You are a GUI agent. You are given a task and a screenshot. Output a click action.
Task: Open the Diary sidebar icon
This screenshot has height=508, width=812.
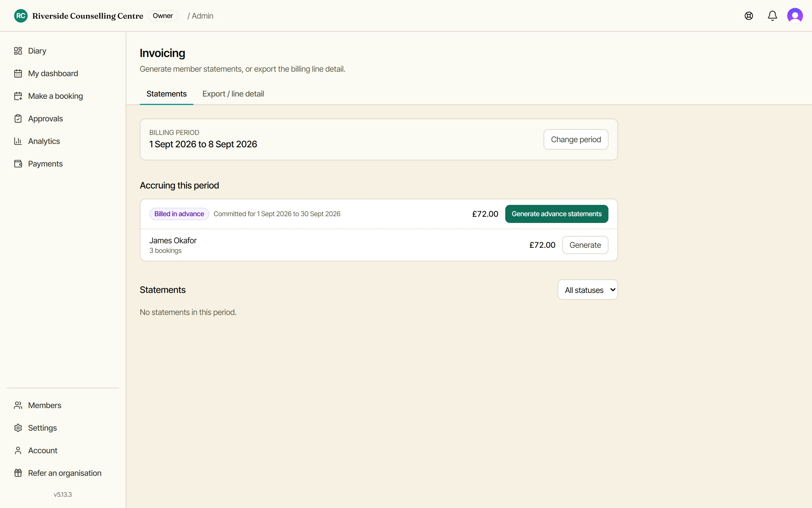tap(18, 51)
